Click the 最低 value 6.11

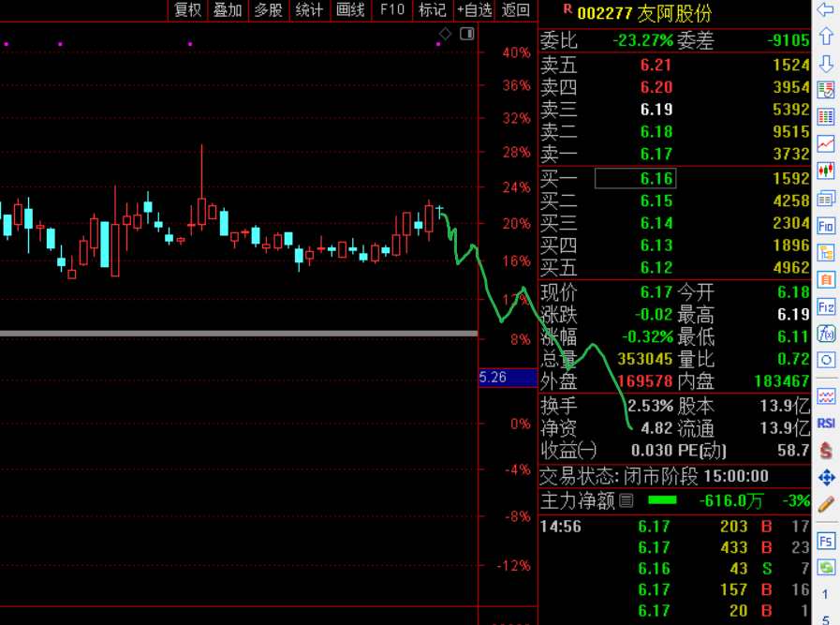coord(793,336)
